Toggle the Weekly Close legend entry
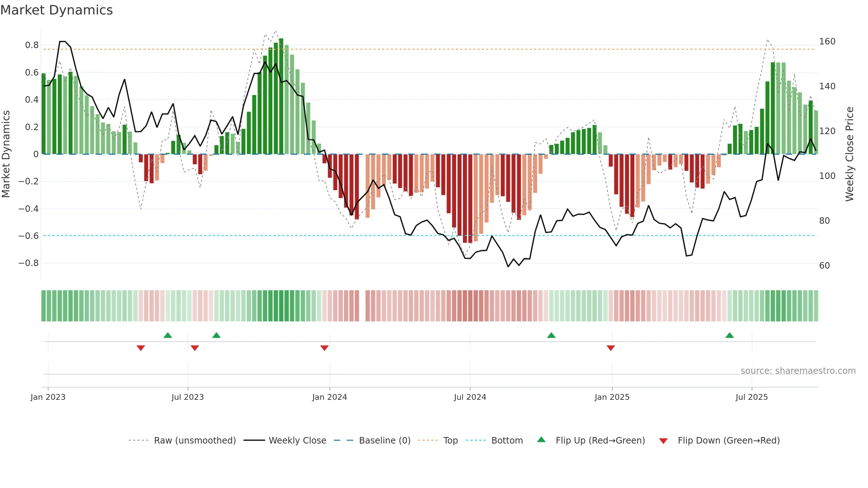Viewport: 868px width, 488px height. point(285,440)
